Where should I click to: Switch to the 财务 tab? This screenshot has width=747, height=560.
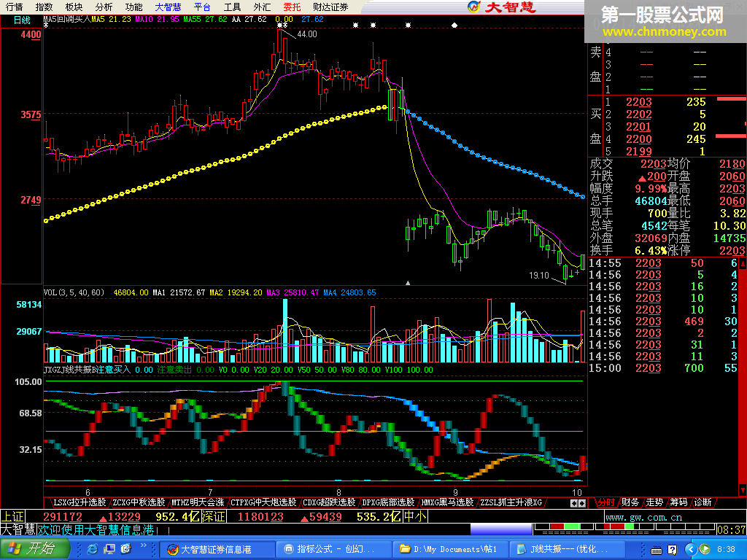pos(630,502)
